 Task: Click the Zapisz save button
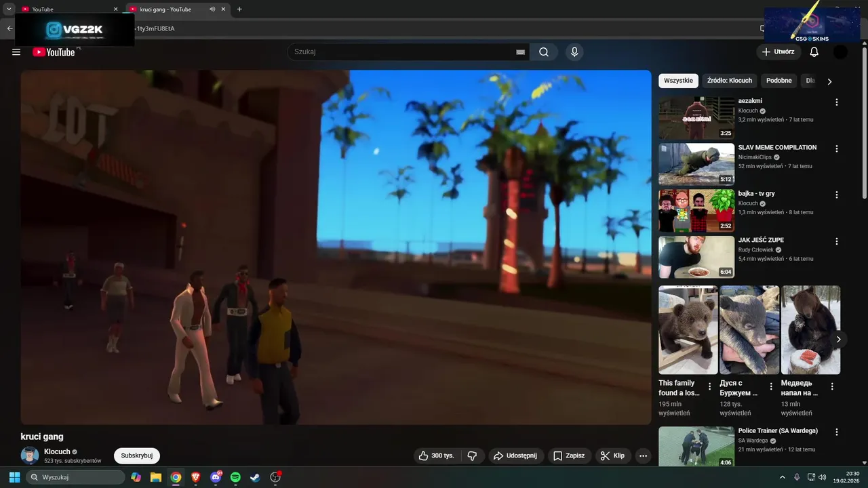click(569, 455)
